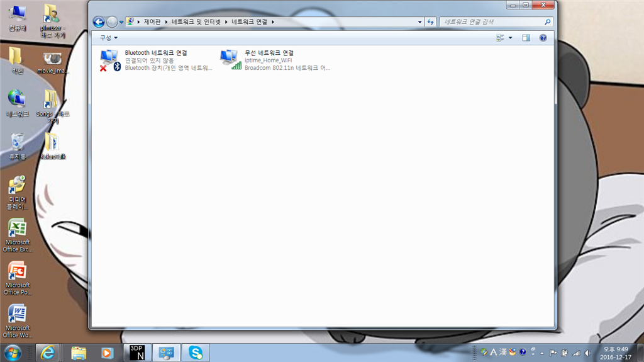The image size is (644, 362).
Task: Click the Bluetooth 네트워크 연결 name text
Action: (156, 53)
